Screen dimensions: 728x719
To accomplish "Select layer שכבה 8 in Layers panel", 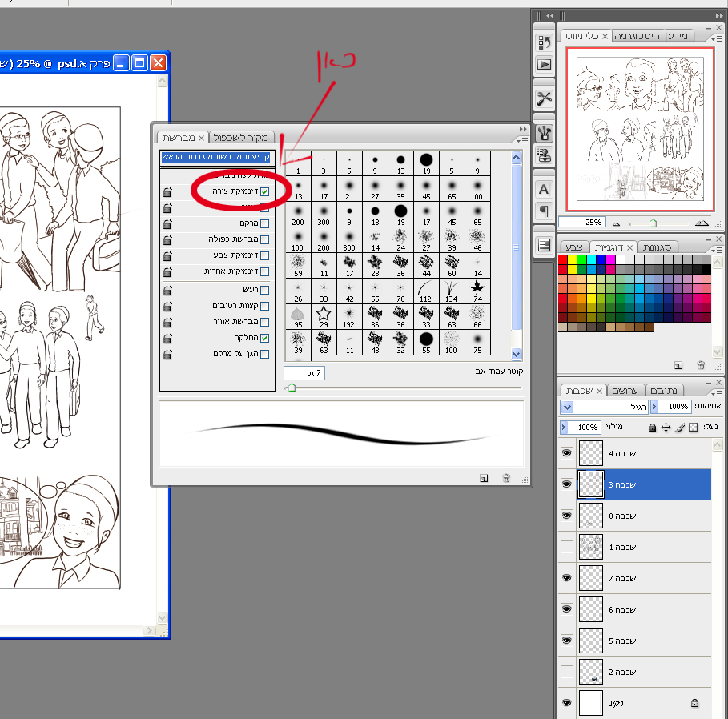I will coord(635,515).
